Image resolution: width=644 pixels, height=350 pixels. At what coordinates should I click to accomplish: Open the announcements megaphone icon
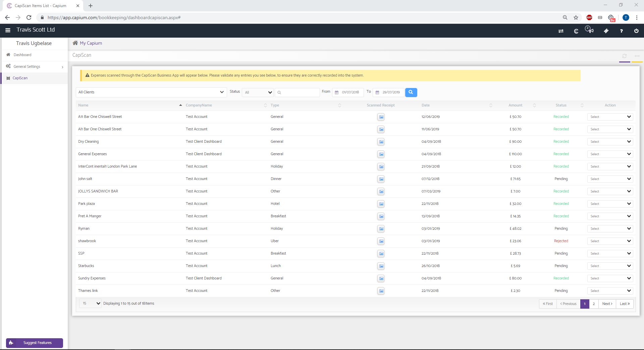pyautogui.click(x=591, y=31)
